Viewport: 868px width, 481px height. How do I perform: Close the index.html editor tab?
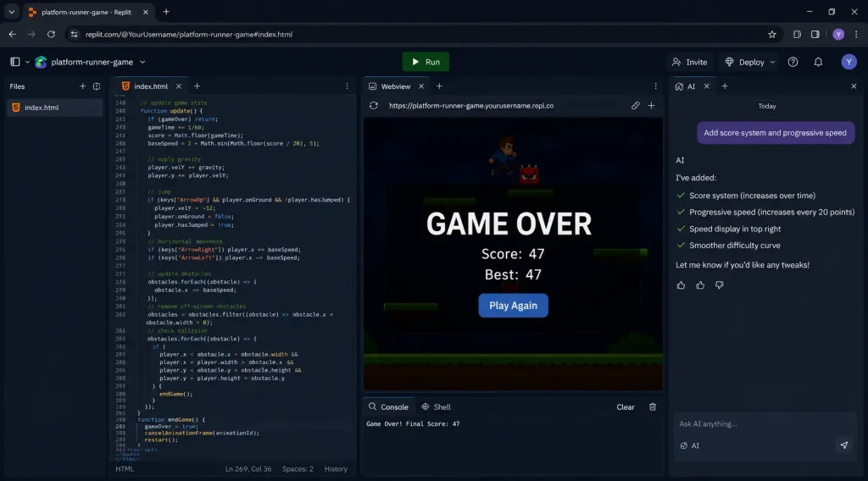[178, 86]
